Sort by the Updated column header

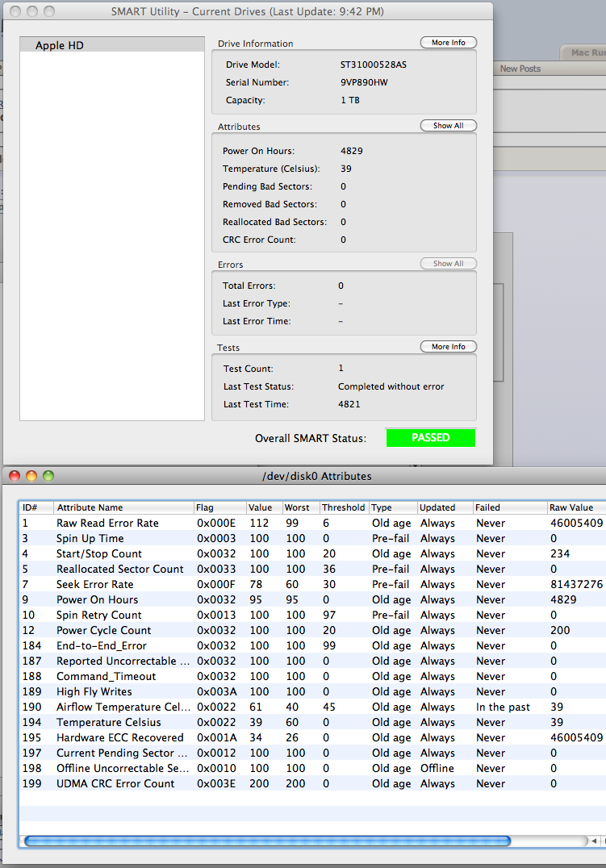point(445,507)
